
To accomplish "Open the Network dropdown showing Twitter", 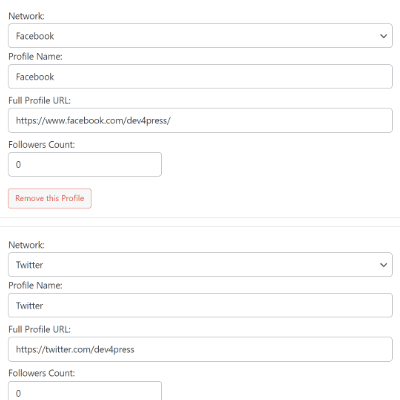I will [200, 265].
